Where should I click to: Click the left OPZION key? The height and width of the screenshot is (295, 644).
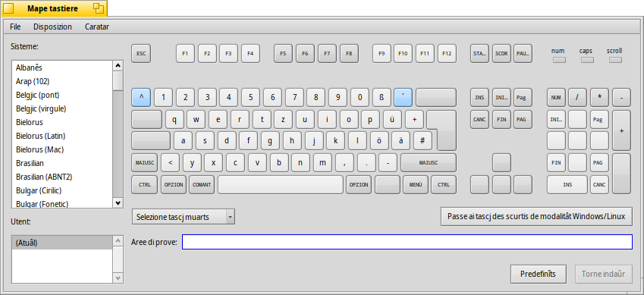(174, 185)
